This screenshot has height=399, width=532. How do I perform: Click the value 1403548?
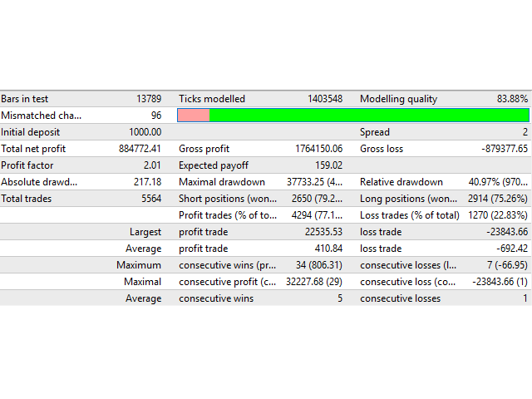click(x=325, y=99)
